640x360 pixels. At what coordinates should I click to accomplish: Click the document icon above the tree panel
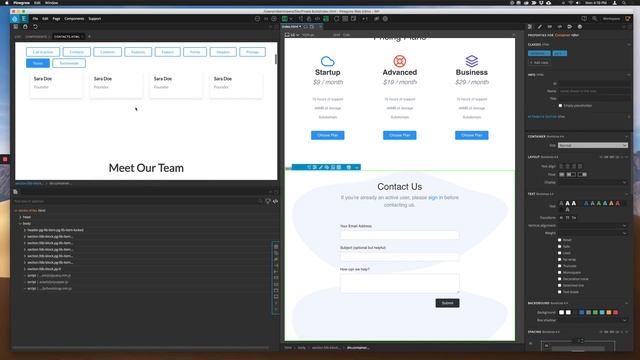tap(16, 192)
